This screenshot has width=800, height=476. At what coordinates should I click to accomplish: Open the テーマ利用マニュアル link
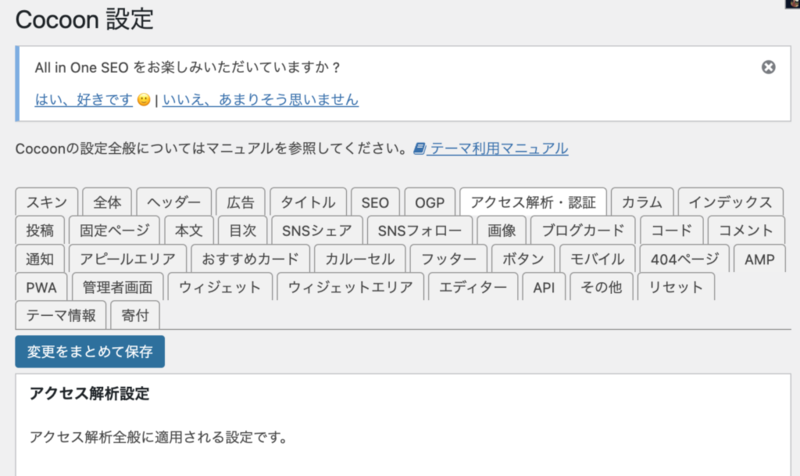coord(498,148)
